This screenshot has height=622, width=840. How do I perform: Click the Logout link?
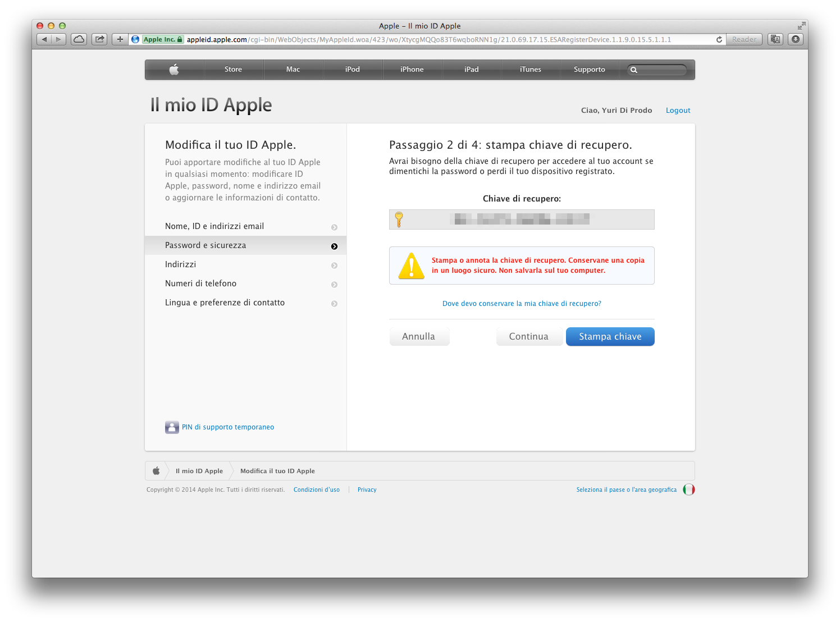[678, 111]
